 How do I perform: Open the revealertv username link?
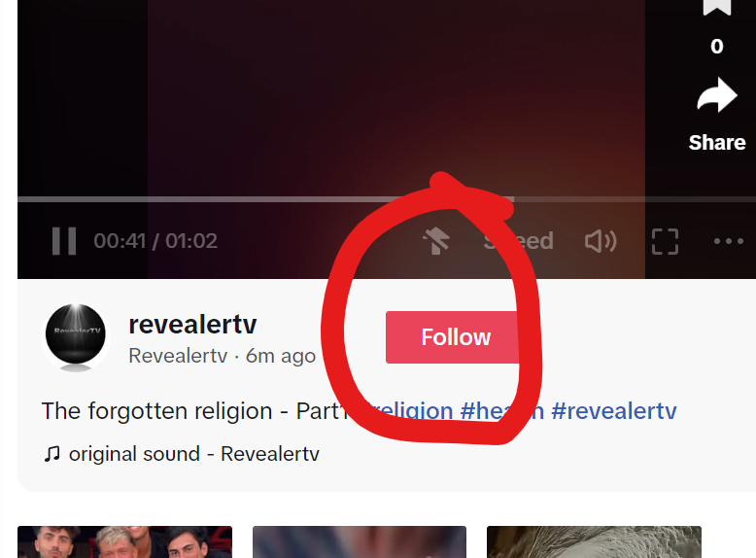192,324
